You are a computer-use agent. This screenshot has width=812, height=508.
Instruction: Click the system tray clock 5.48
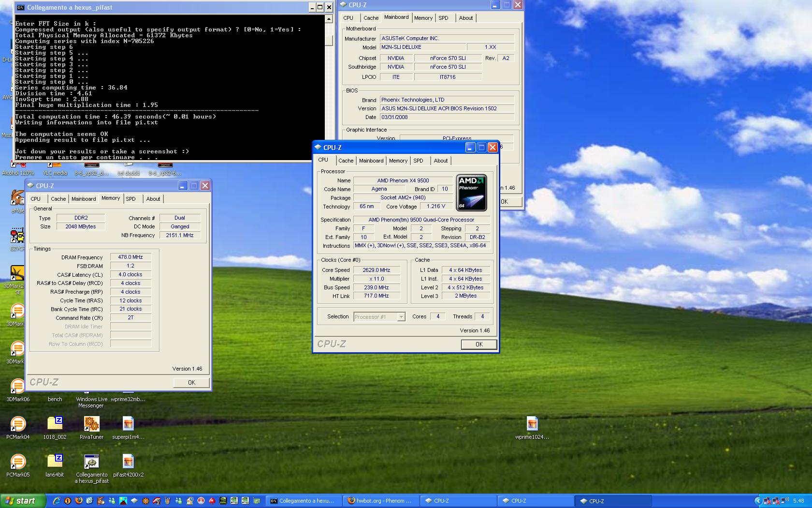point(798,501)
